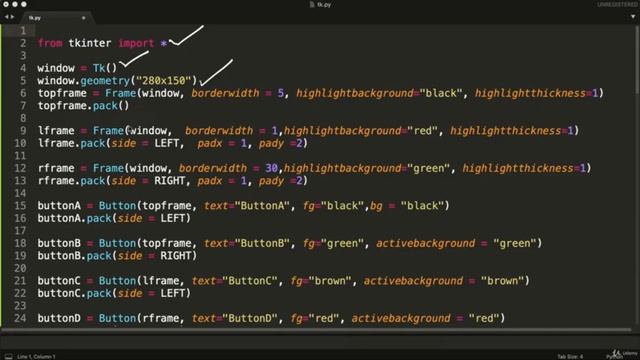Click line number 12 in the gutter

pos(20,168)
